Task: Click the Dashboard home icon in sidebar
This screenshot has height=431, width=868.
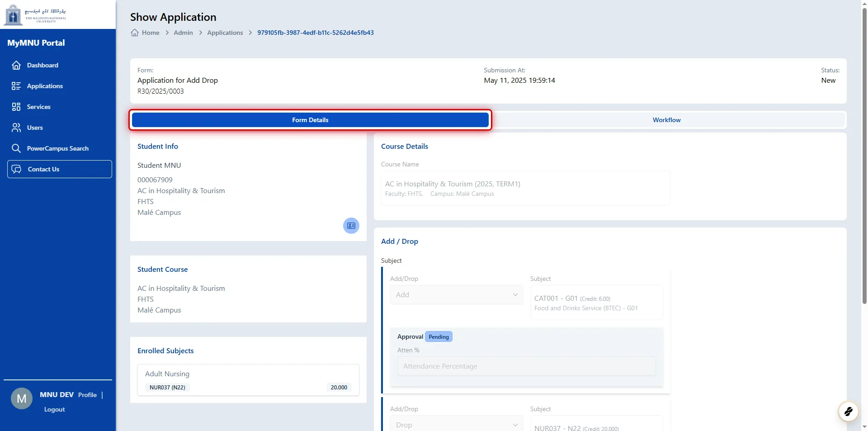Action: (x=16, y=65)
